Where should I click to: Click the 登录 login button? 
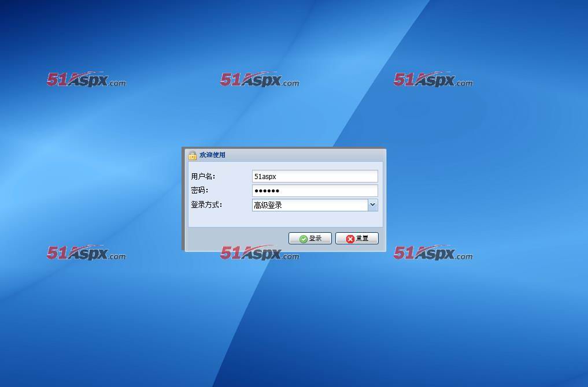[310, 239]
